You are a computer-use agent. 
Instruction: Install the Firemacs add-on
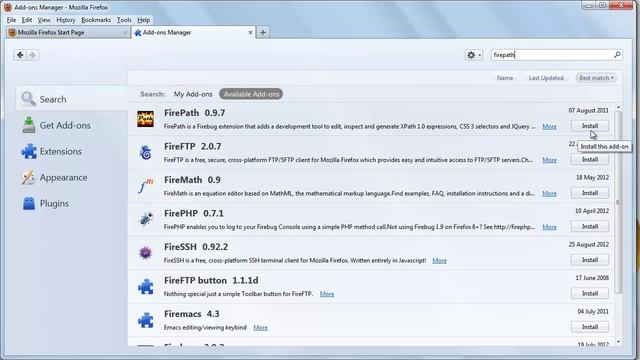[590, 327]
